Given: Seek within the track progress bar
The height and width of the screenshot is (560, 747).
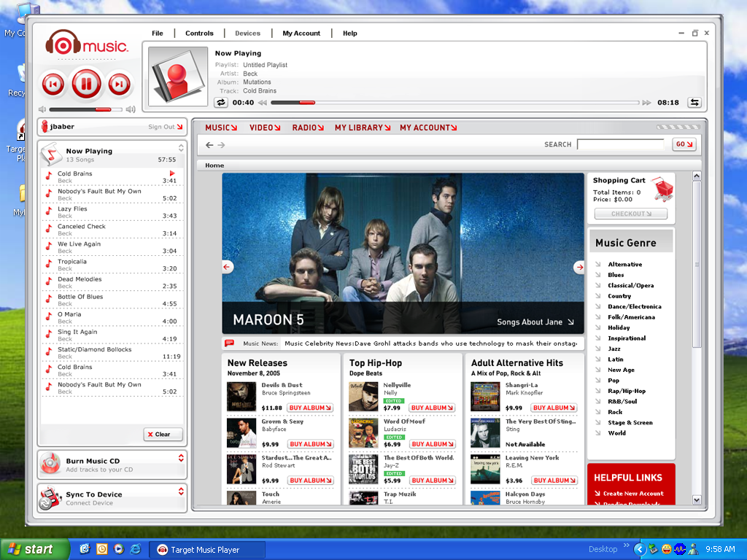Looking at the screenshot, I should click(x=454, y=102).
